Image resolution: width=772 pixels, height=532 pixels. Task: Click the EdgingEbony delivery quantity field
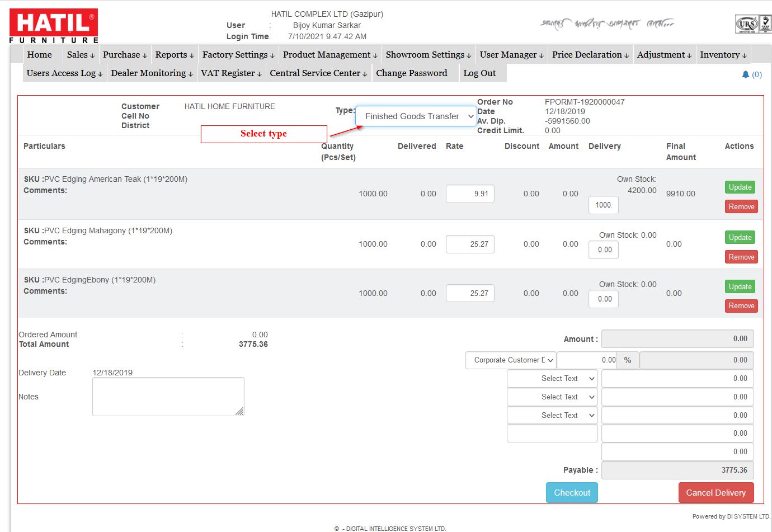coord(604,299)
